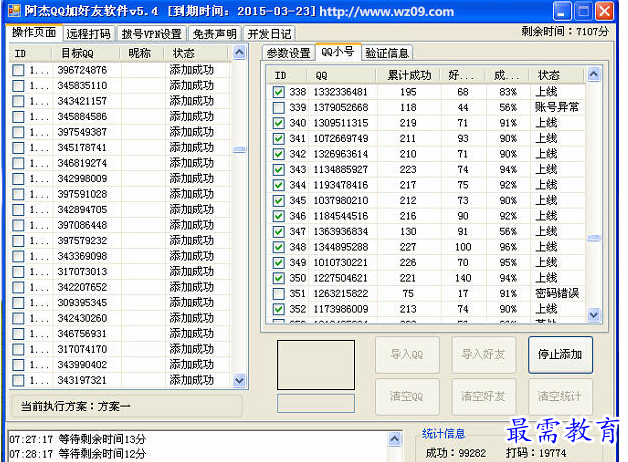Viewport: 628px width, 462px height.
Task: Click the 昵称 column header
Action: (142, 53)
